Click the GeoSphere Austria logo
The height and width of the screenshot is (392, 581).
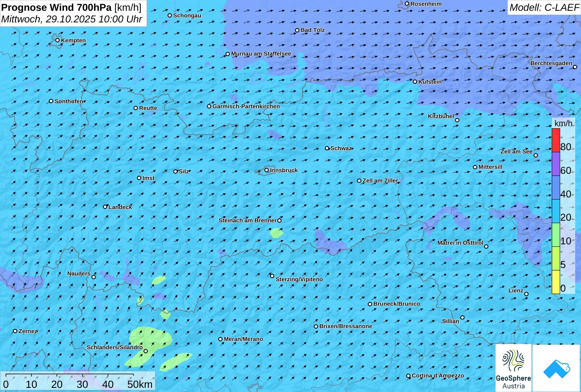513,368
